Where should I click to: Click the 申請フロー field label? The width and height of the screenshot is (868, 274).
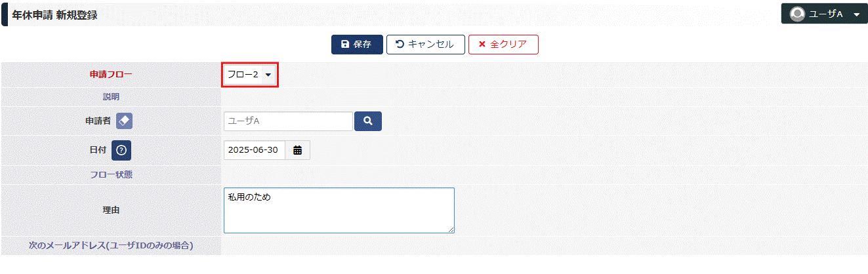[x=111, y=75]
